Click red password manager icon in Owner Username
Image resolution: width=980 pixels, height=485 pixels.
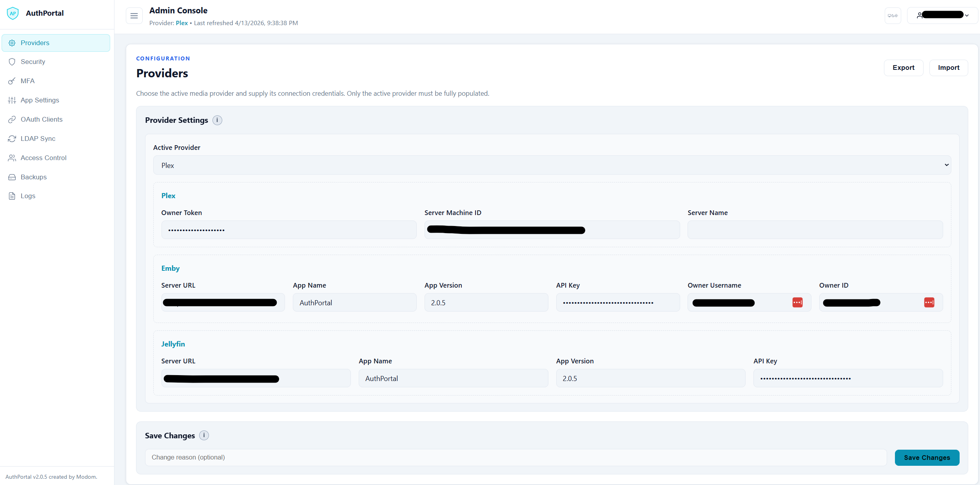point(797,303)
